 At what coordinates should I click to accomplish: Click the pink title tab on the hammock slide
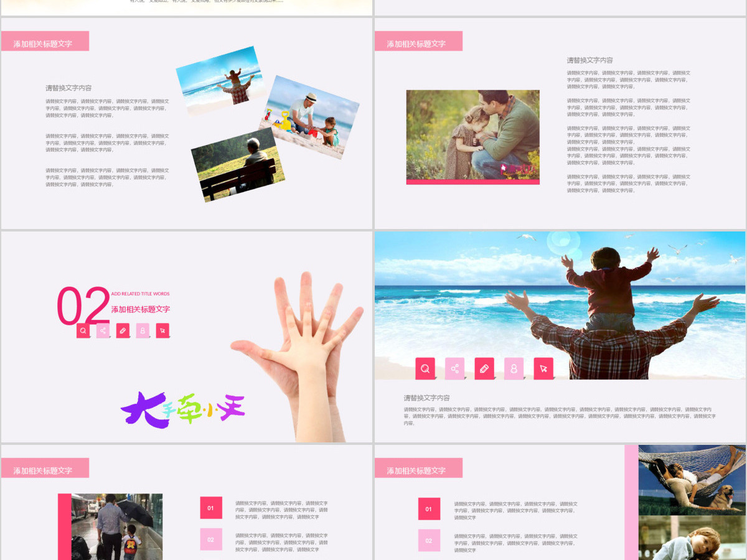point(418,468)
